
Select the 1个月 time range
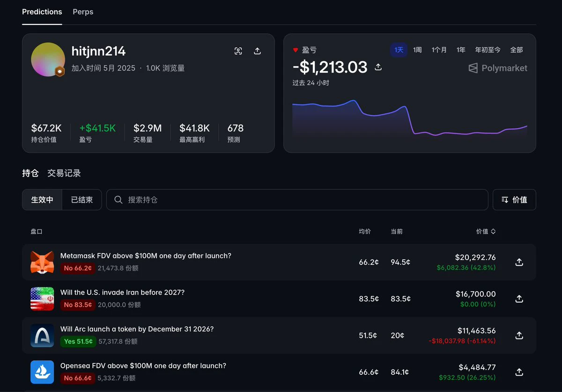coord(439,50)
